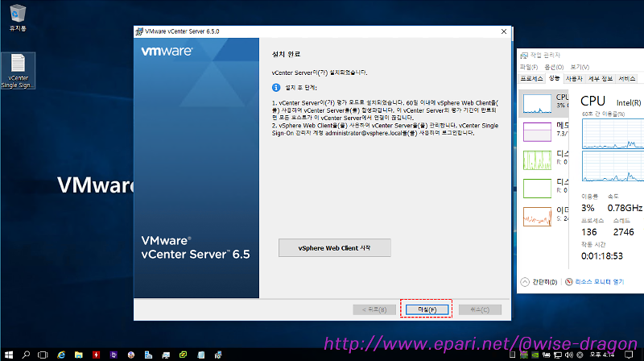Open light blue document icon on taskbar
This screenshot has width=644, height=361.
200,355
